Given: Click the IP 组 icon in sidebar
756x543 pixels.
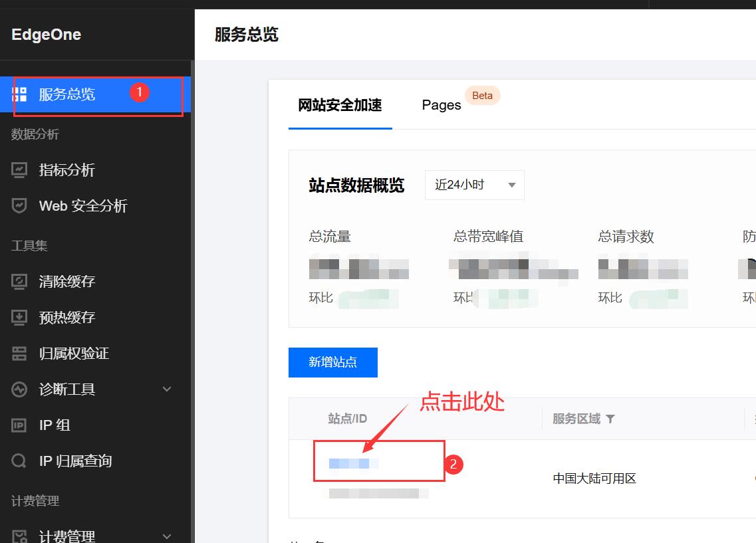Looking at the screenshot, I should (19, 425).
